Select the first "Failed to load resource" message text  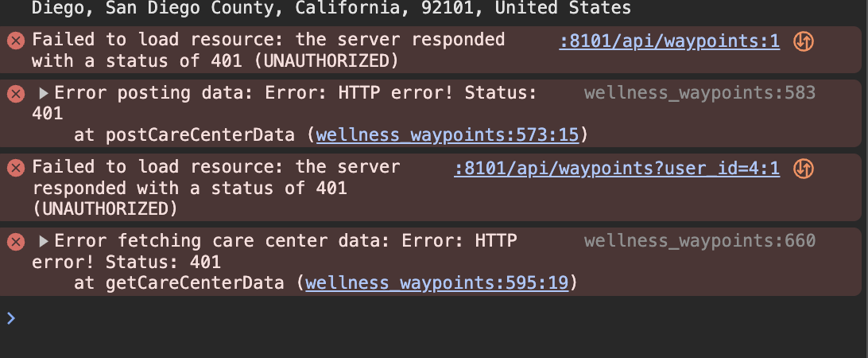click(268, 50)
